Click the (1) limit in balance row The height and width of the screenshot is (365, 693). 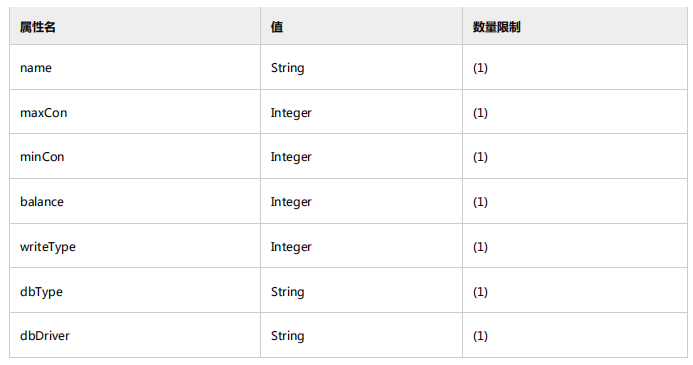coord(480,202)
